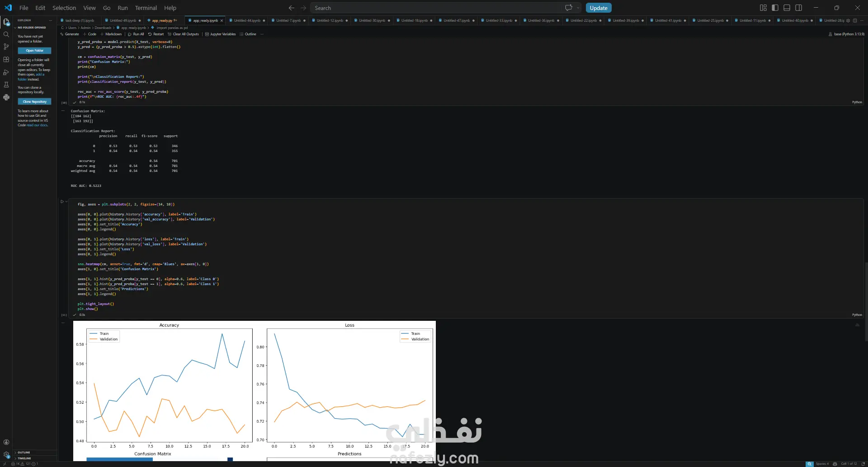Switch to Untitled-22.ipynb tab
This screenshot has width=868, height=467.
pos(584,20)
